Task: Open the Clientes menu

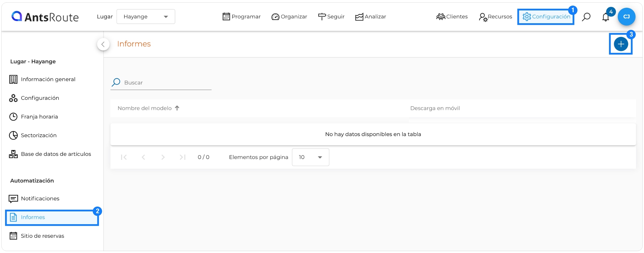Action: click(x=452, y=17)
